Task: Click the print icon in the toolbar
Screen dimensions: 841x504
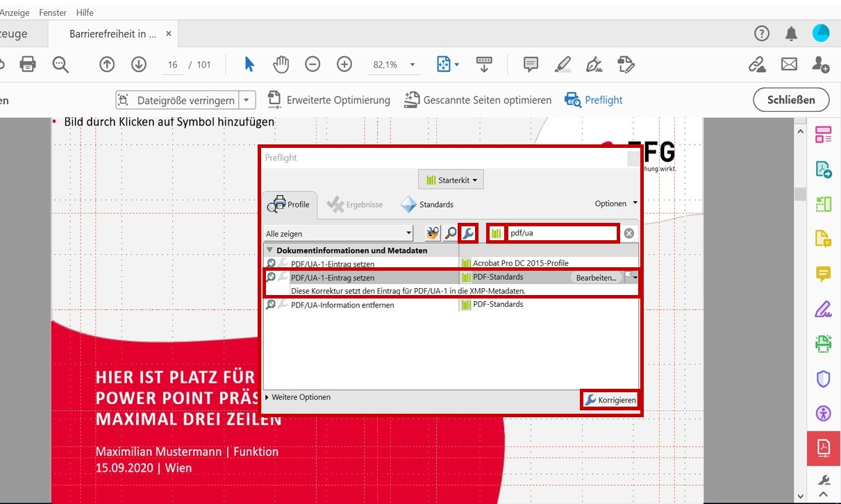Action: [x=28, y=65]
